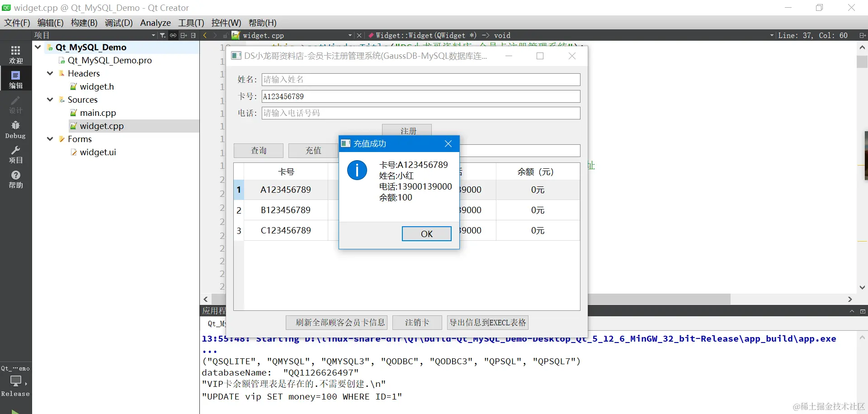Screen dimensions: 868x414
Task: Click the green Run button
Action: pos(15,411)
